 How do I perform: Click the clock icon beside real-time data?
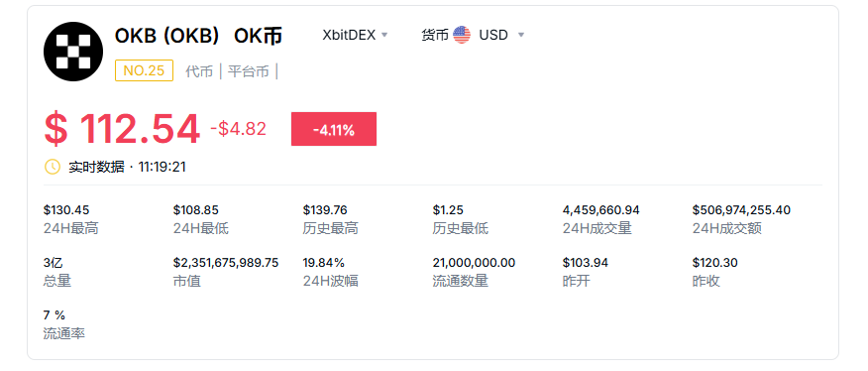[x=53, y=167]
